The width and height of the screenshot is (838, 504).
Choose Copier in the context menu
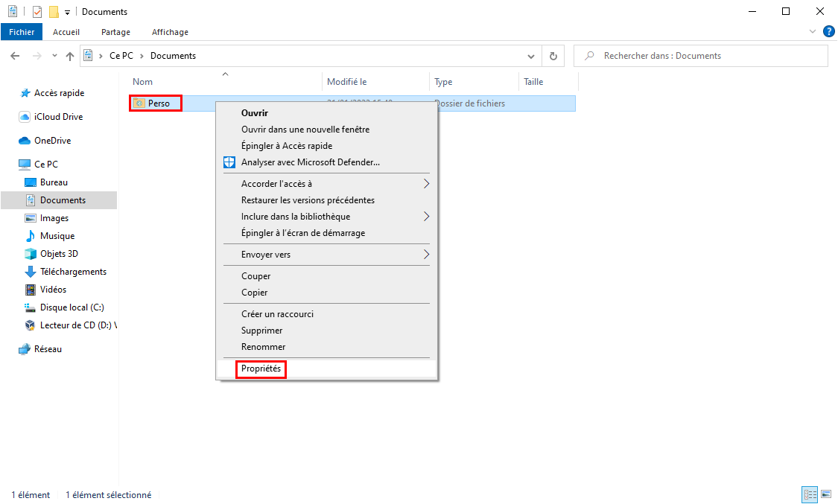point(326,293)
